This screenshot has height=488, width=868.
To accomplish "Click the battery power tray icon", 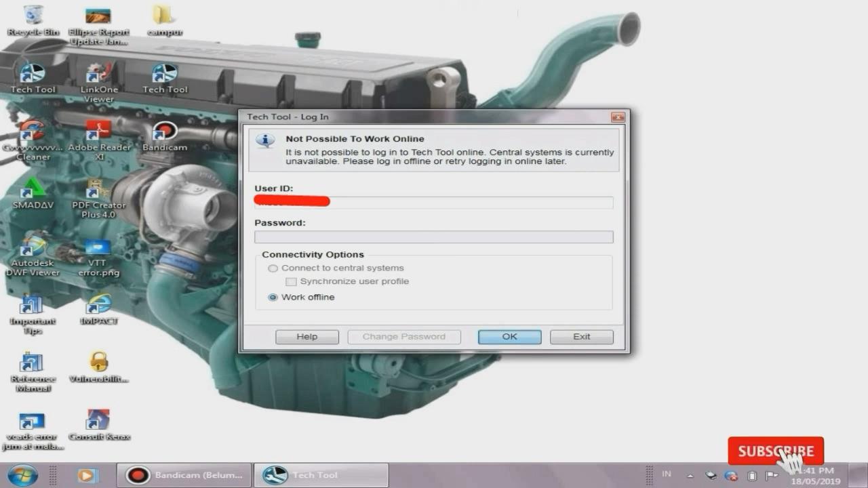I will click(x=751, y=476).
